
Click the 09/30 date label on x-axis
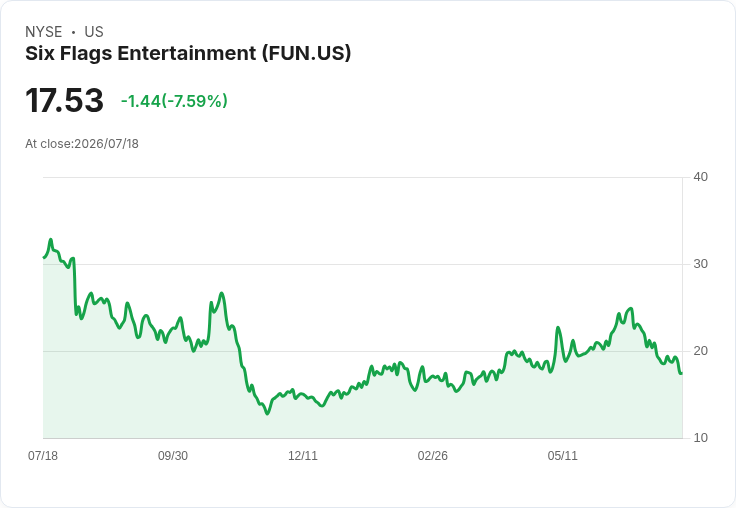point(173,455)
